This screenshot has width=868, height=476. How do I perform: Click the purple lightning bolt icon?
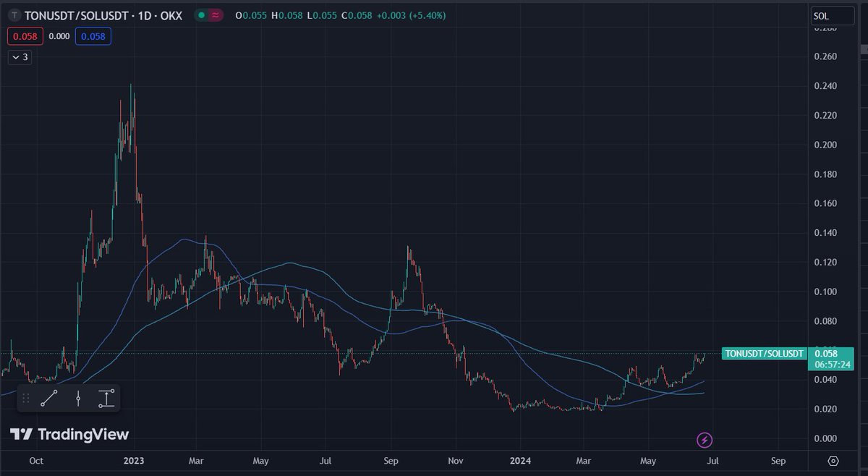(x=703, y=440)
